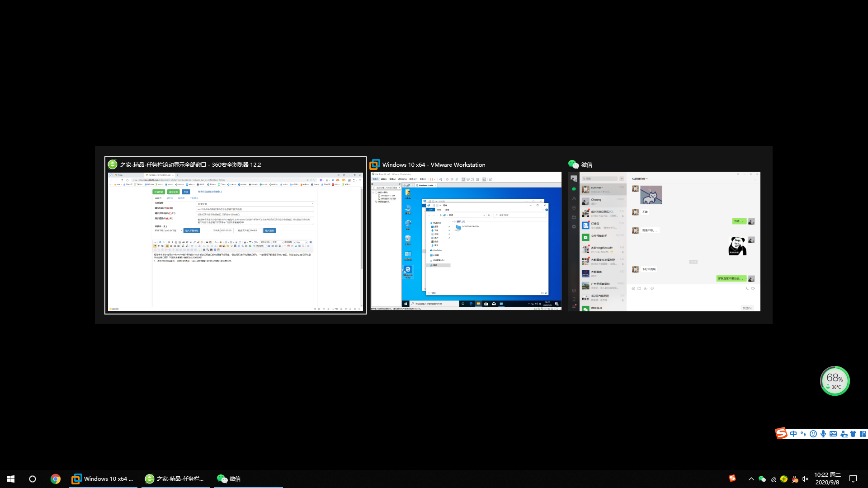Screen dimensions: 868x488
Task: Switch to the Windows 10 x64 tab in VMware
Action: click(426, 185)
